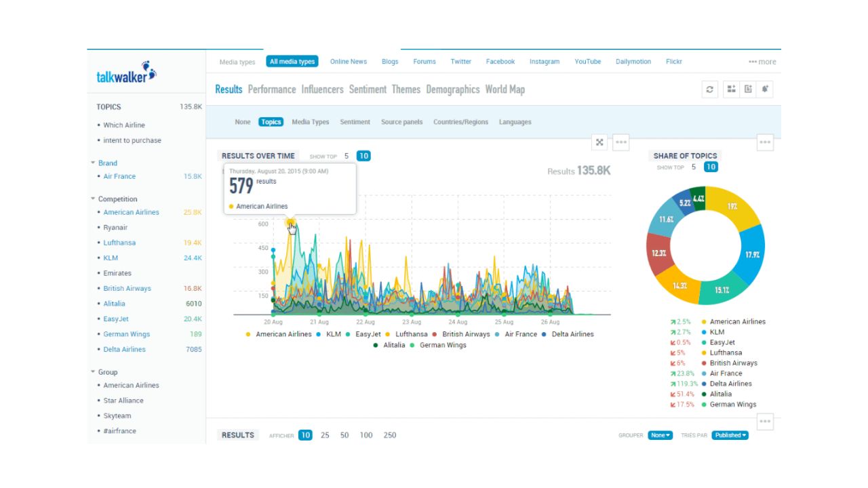
Task: Select Ryanair in Competition list
Action: [116, 228]
